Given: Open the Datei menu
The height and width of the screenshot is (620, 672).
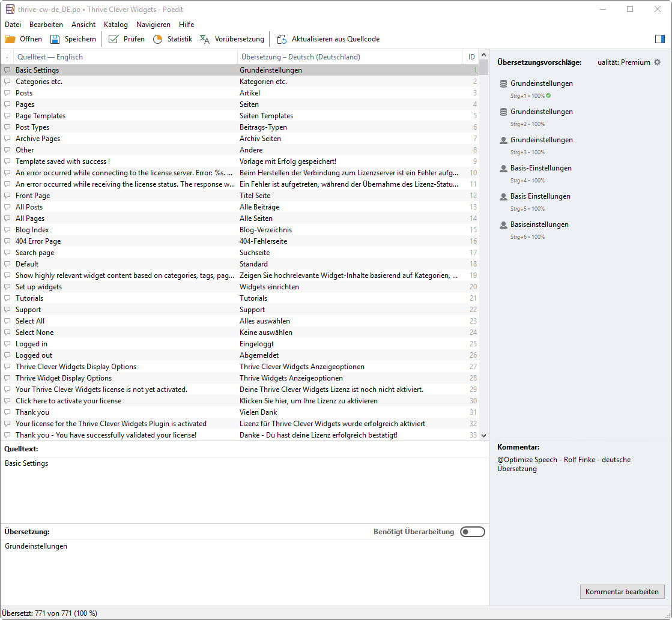Looking at the screenshot, I should click(x=13, y=25).
